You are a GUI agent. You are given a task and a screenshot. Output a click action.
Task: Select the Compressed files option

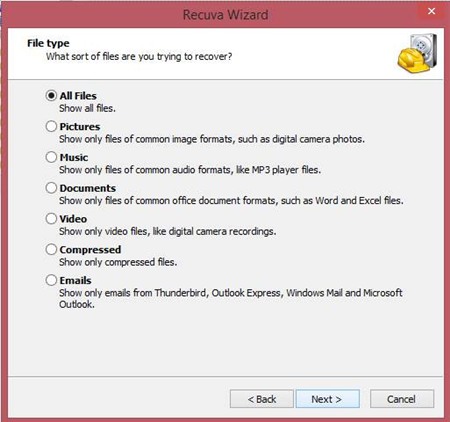51,249
